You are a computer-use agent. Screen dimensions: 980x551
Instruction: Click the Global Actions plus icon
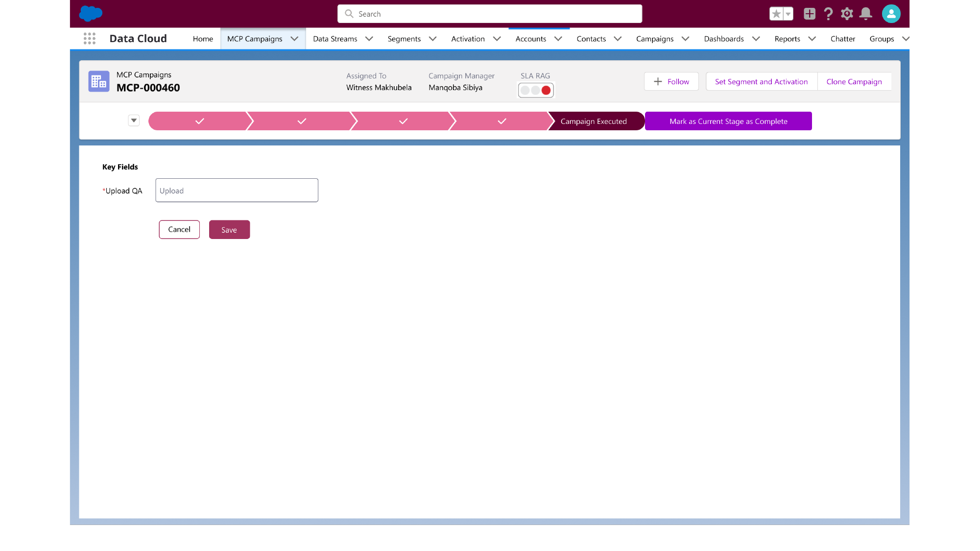tap(810, 14)
